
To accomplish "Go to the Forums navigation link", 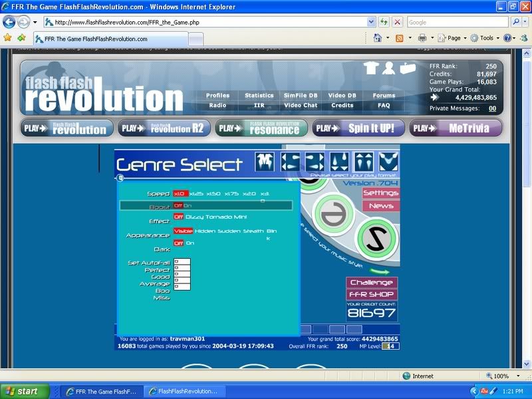I will click(x=384, y=95).
